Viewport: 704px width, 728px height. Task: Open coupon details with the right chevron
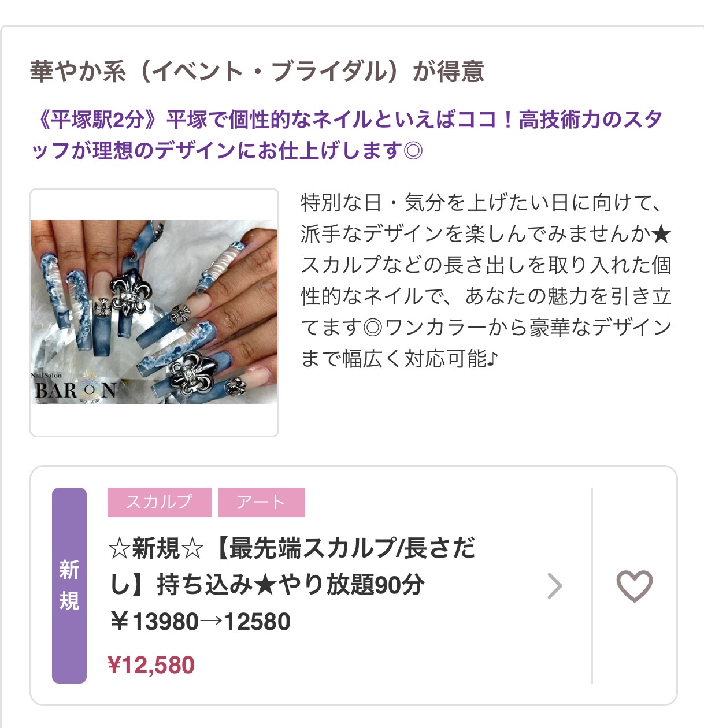(x=554, y=586)
